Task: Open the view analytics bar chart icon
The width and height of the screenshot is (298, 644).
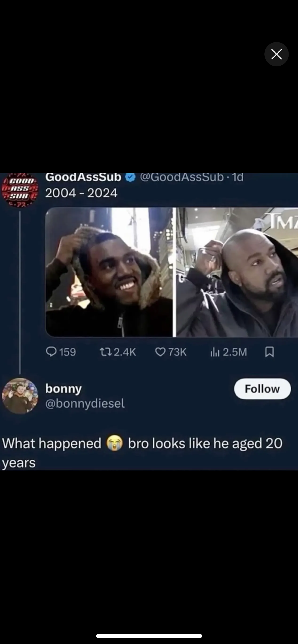Action: (x=215, y=352)
